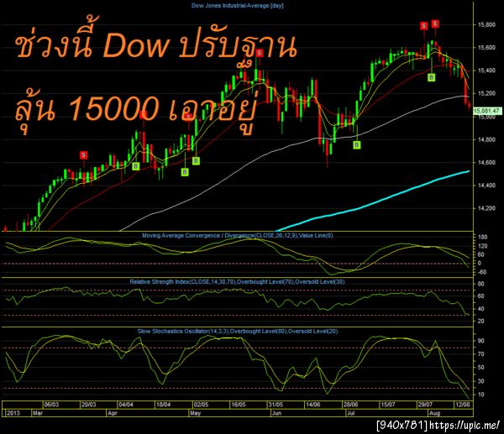
Task: Click the 18/04 date label
Action: click(163, 405)
